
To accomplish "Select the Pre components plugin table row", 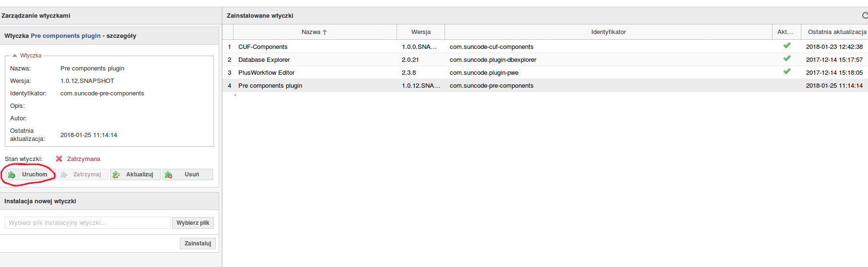I will [x=545, y=85].
